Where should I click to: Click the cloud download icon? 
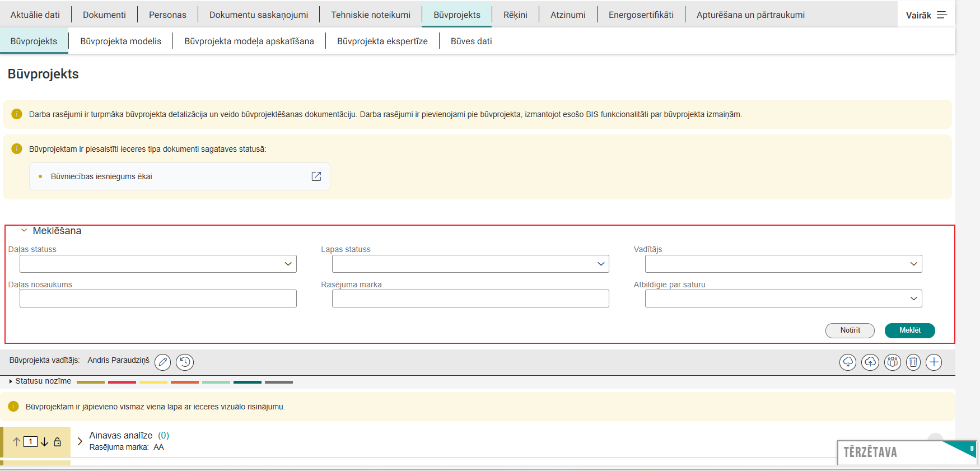tap(848, 362)
